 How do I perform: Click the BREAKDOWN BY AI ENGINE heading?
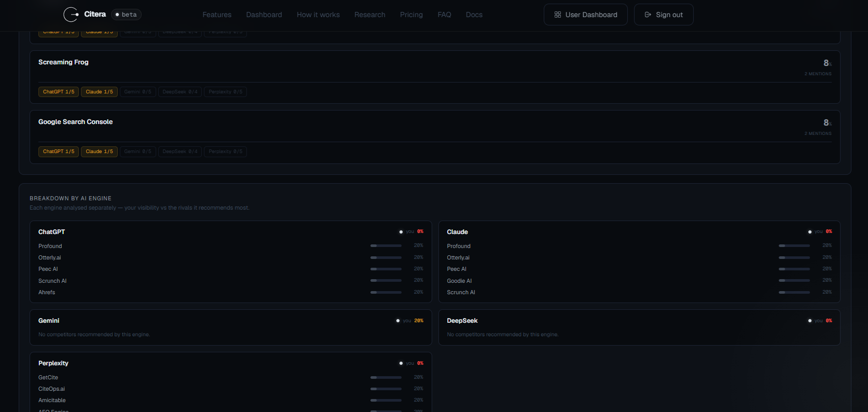[x=71, y=198]
